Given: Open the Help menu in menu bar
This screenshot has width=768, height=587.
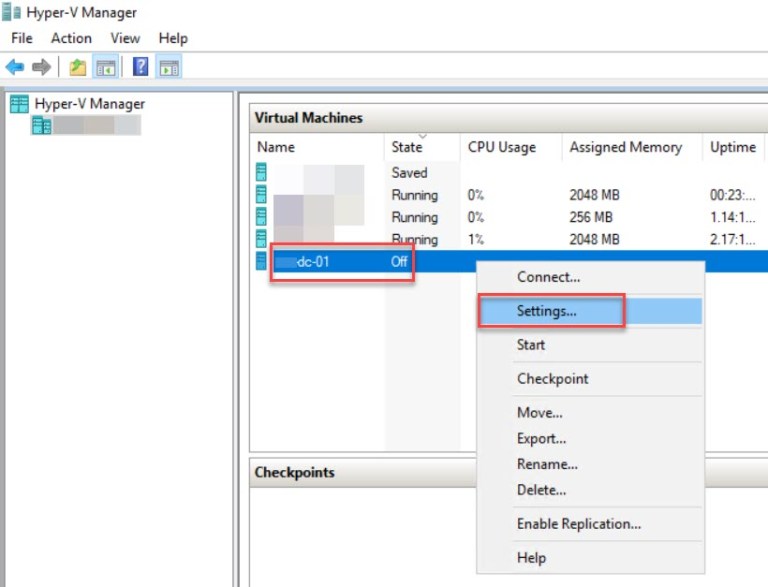Looking at the screenshot, I should pos(173,38).
